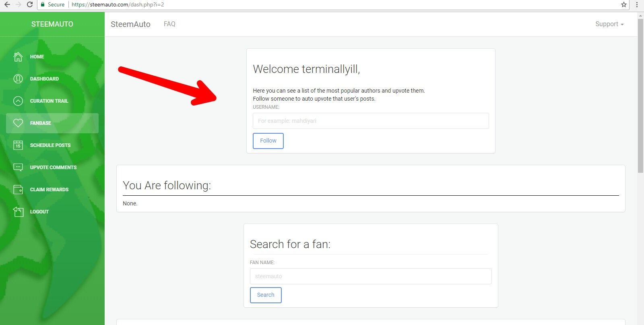
Task: Expand the Support dropdown
Action: (609, 24)
